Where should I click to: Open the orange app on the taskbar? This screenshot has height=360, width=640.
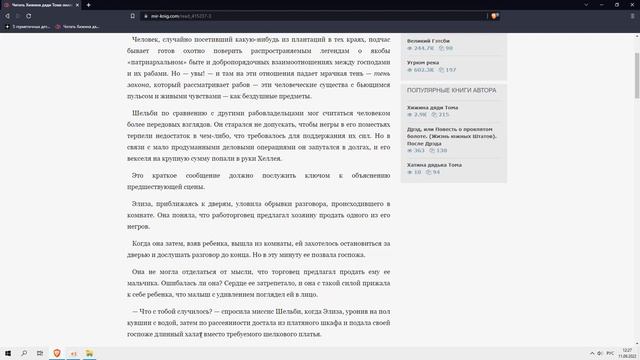pos(73,353)
